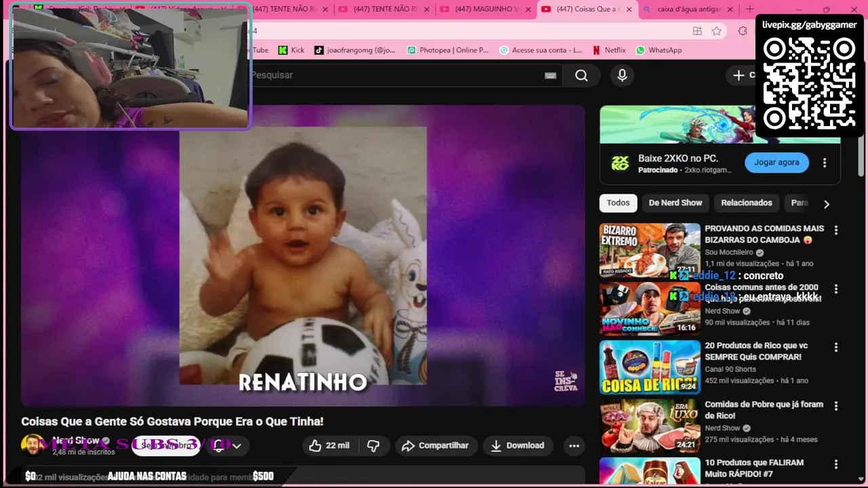Open Comidas de Pobre que já foram title
868x488 pixels.
click(764, 410)
